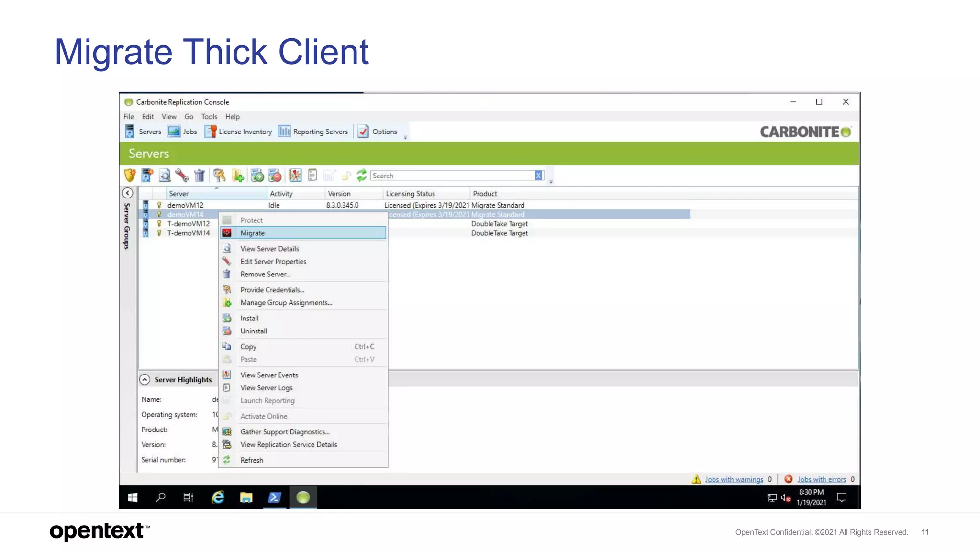Choose Uninstall in the context menu
Image resolution: width=980 pixels, height=551 pixels.
(303, 331)
